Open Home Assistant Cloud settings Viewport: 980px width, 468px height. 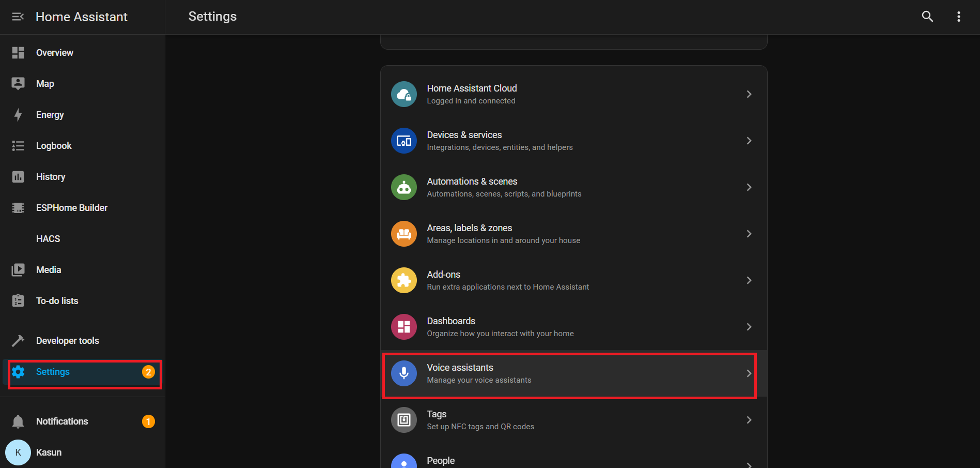tap(573, 94)
